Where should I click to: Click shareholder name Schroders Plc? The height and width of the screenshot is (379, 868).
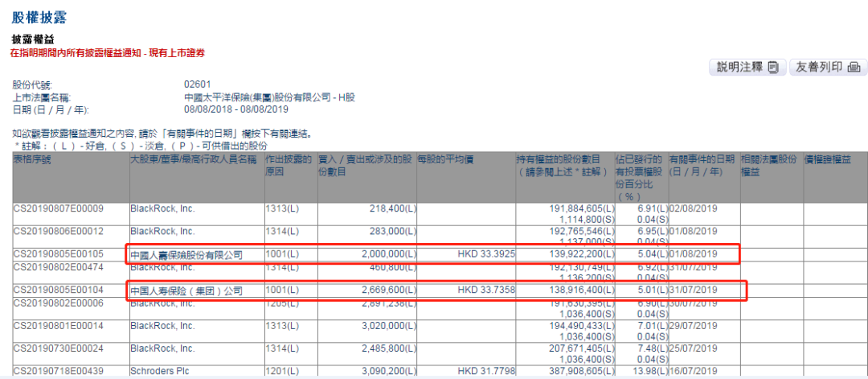coord(159,371)
